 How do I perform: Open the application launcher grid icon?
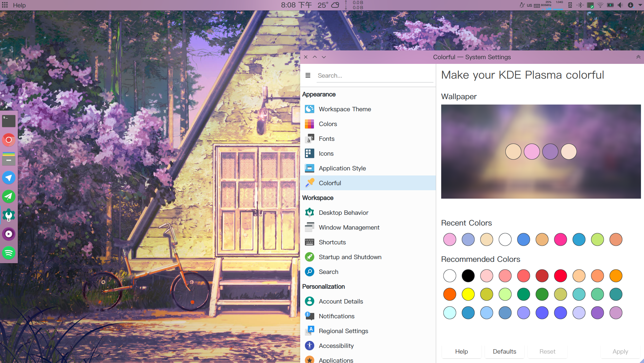[x=5, y=5]
